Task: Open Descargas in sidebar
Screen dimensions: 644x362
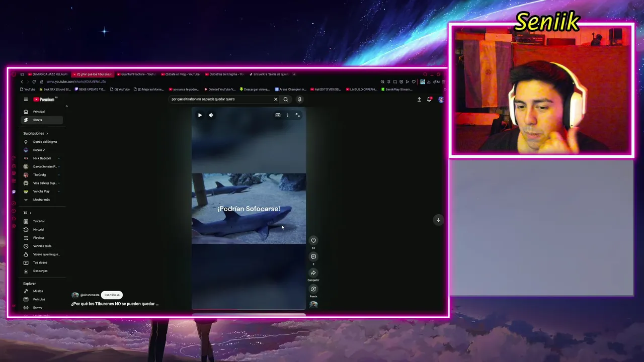Action: [42, 271]
